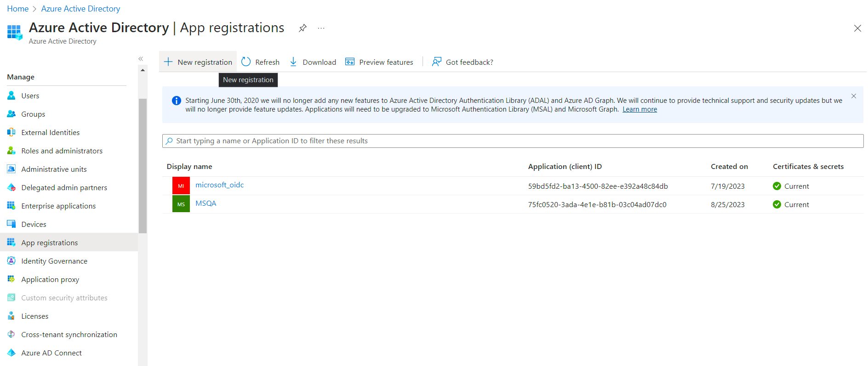Click the Azure AD Connect icon
Image resolution: width=868 pixels, height=366 pixels.
click(11, 353)
